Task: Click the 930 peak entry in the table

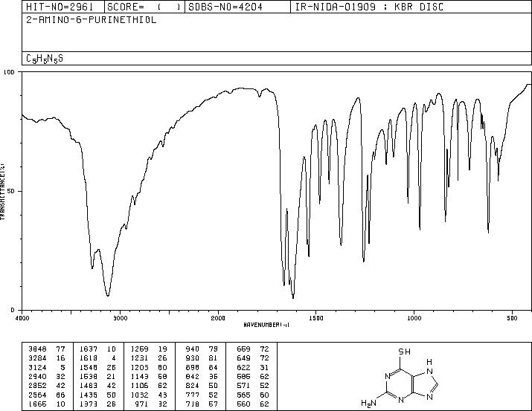Action: coord(202,358)
